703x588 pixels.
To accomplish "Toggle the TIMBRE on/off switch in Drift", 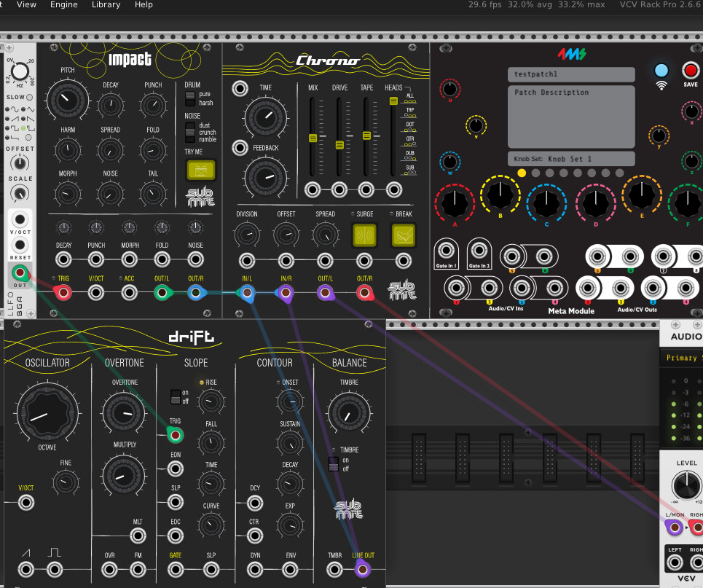I will [334, 464].
